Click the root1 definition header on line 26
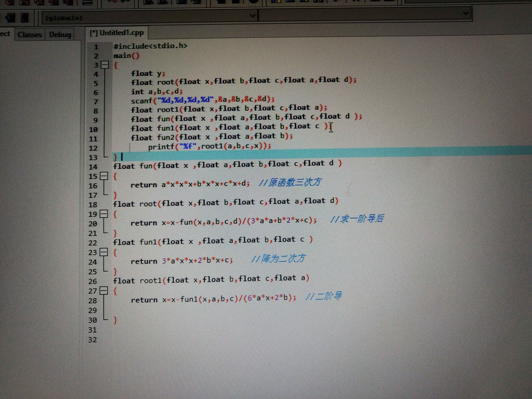Viewport: 532px width, 399px height. [x=211, y=279]
